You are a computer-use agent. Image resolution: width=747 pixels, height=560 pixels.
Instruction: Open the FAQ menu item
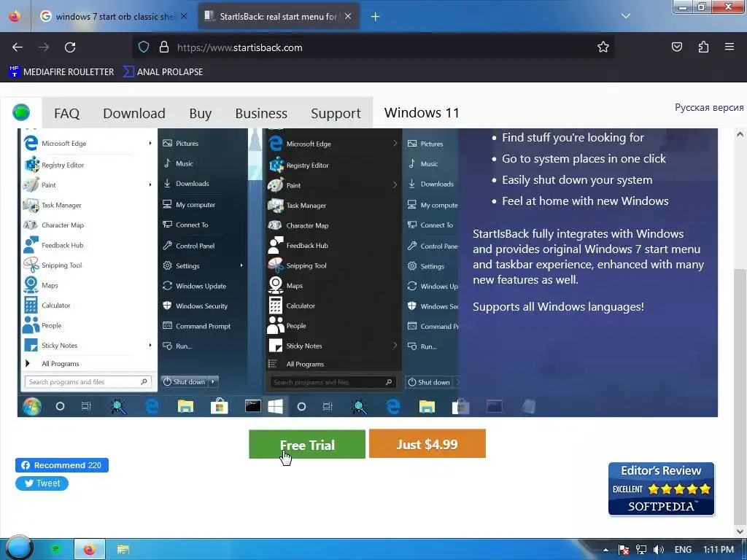click(66, 113)
